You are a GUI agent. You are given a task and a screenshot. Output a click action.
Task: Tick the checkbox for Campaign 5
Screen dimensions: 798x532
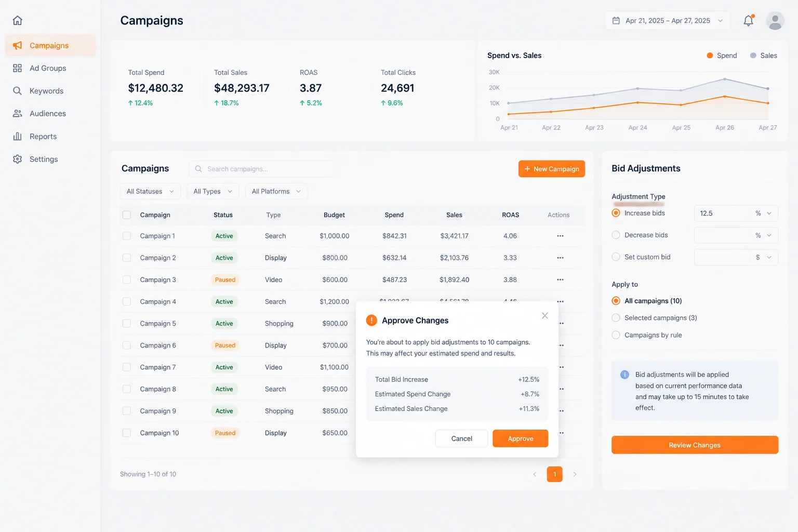click(x=127, y=324)
